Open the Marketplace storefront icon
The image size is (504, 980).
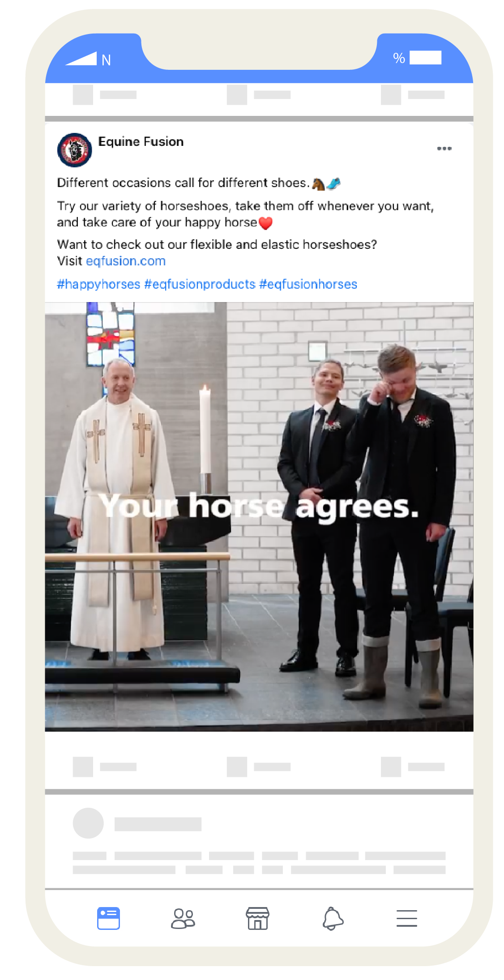(x=257, y=918)
